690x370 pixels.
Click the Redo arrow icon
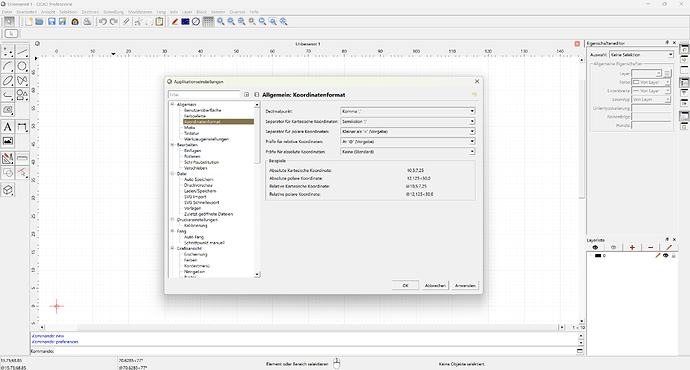click(x=114, y=22)
